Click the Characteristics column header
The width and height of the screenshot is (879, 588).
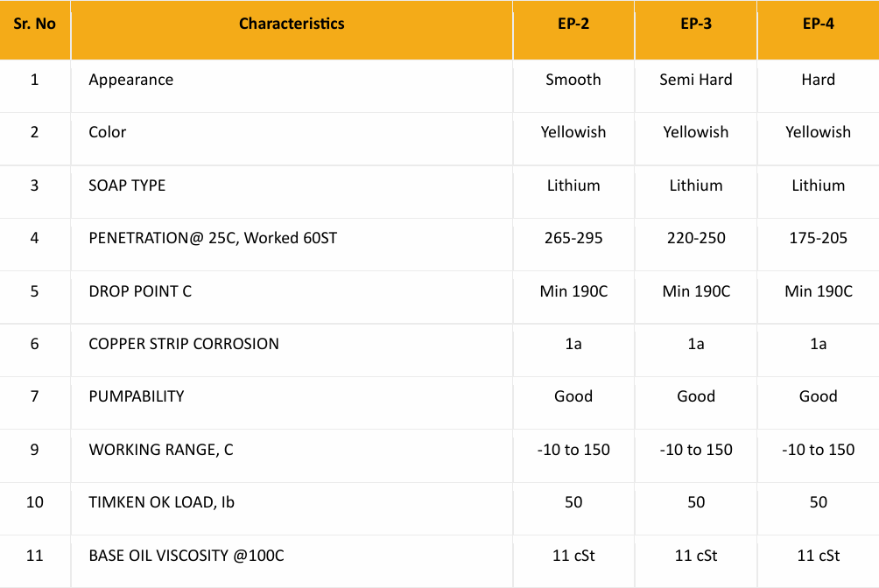pyautogui.click(x=292, y=24)
